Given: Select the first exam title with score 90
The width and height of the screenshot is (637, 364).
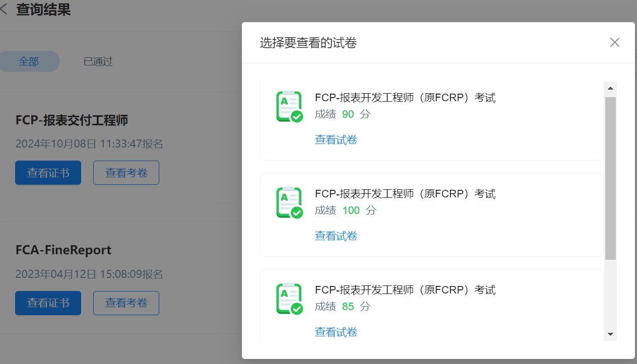Looking at the screenshot, I should [405, 98].
